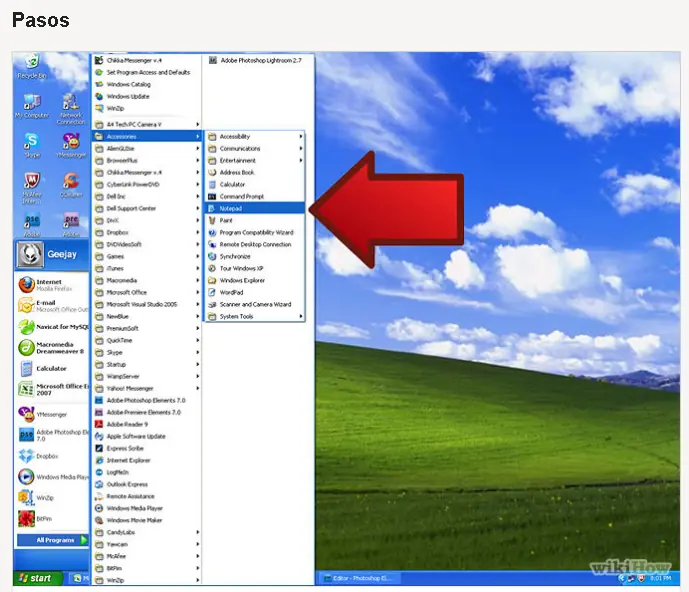This screenshot has width=689, height=592.
Task: Click the Recycle Bin desktop icon
Action: pyautogui.click(x=32, y=68)
